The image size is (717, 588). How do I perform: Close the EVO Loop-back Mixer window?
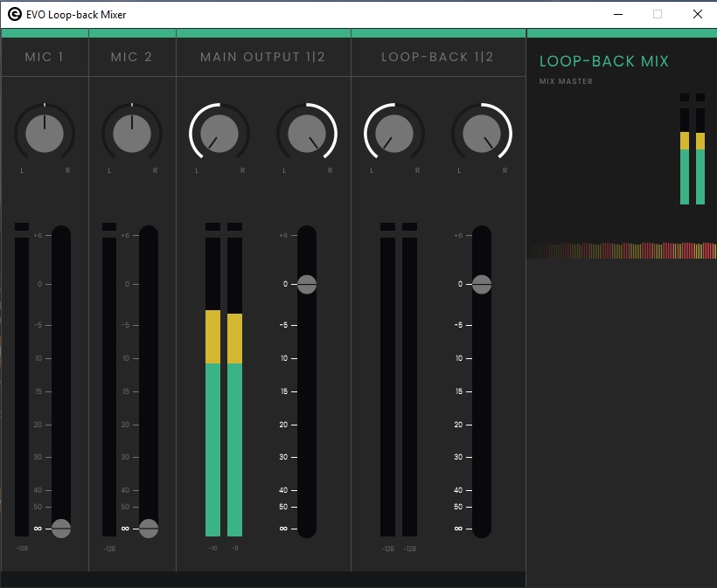[698, 14]
